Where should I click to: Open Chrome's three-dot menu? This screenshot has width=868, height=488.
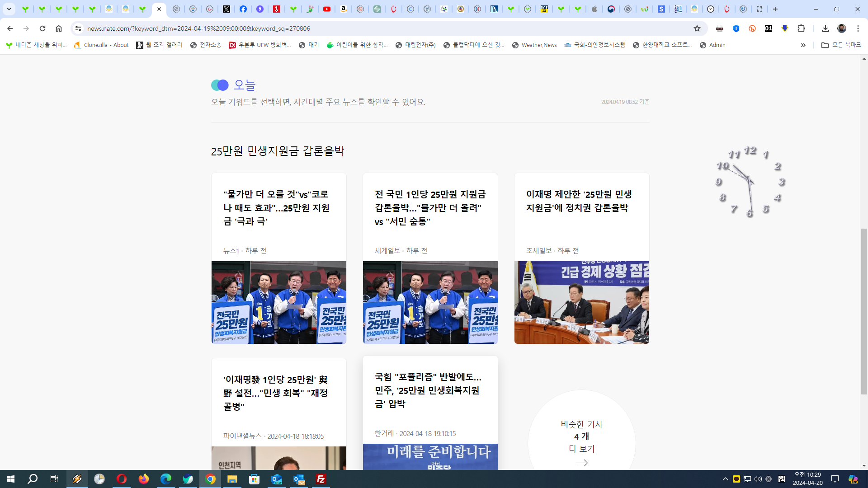[x=858, y=28]
